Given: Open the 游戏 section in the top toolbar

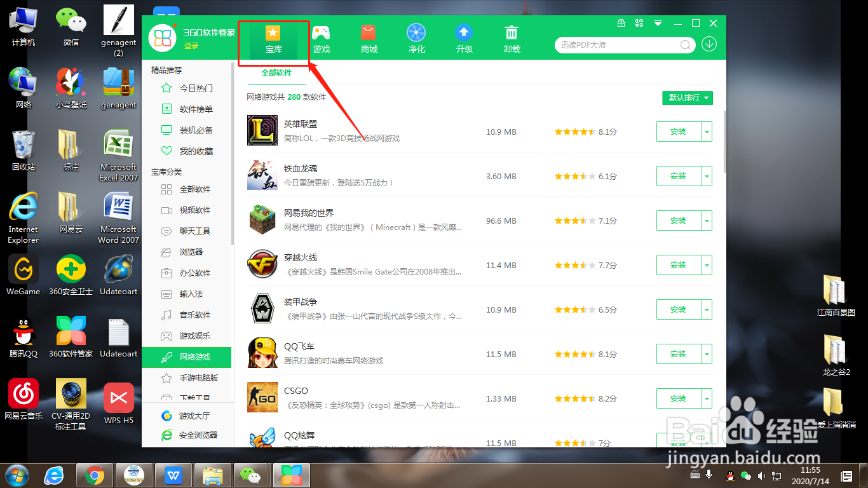Looking at the screenshot, I should pos(321,37).
